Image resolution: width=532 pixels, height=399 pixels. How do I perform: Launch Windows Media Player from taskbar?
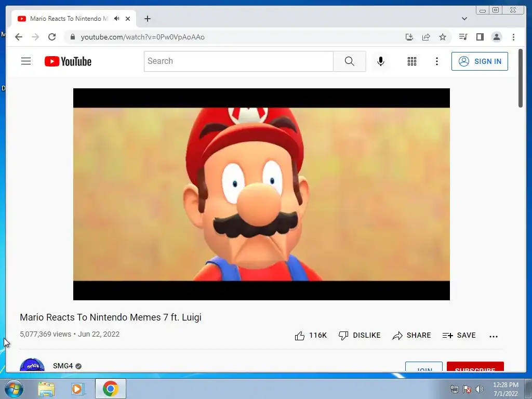pyautogui.click(x=77, y=389)
